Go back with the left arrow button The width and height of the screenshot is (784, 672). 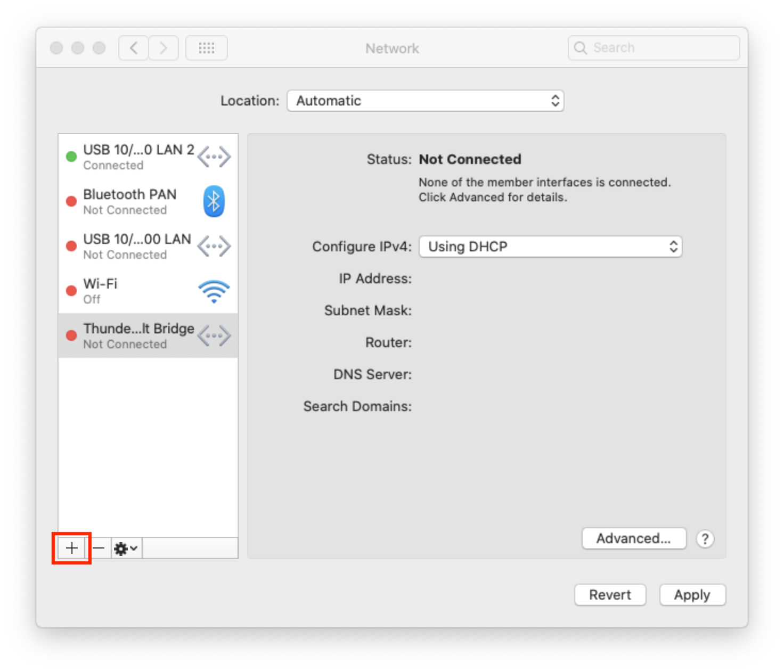(134, 48)
